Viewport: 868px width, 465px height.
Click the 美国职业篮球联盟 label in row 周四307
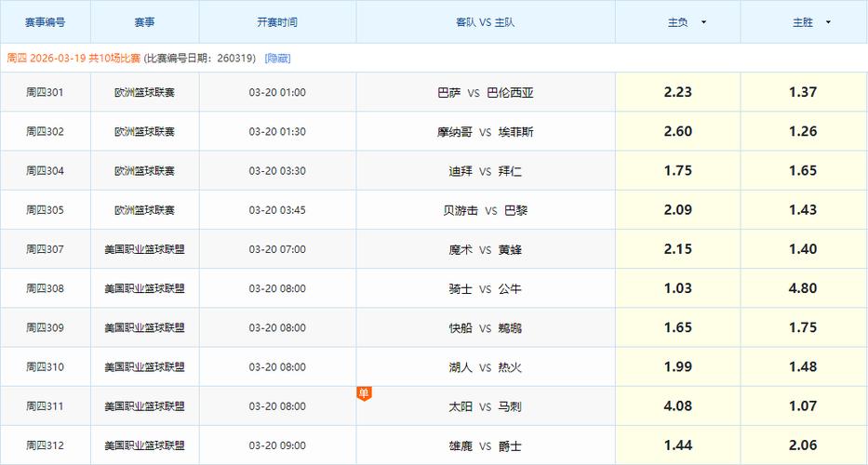144,249
